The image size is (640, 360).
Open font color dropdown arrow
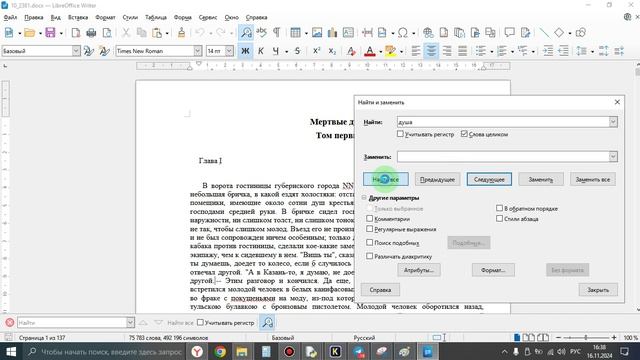click(x=380, y=51)
